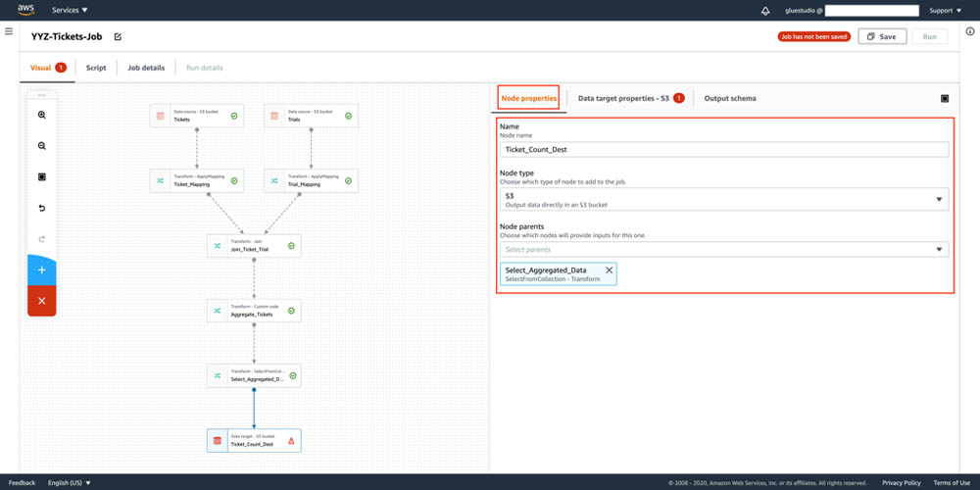Select the Select_Aggregated_D... node
The width and height of the screenshot is (980, 490).
(x=254, y=375)
